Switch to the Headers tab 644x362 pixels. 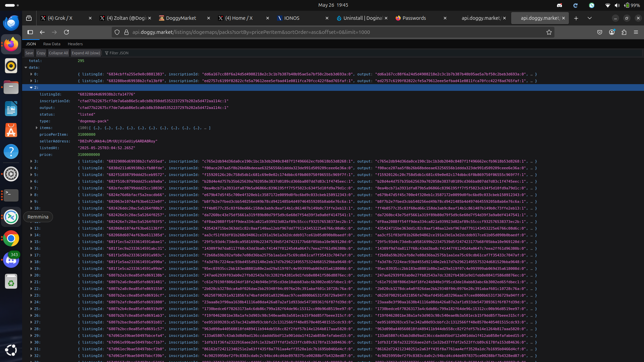(x=75, y=44)
